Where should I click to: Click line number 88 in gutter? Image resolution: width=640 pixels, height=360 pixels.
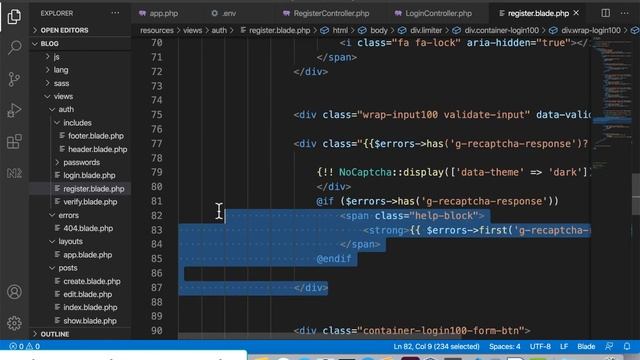point(157,302)
